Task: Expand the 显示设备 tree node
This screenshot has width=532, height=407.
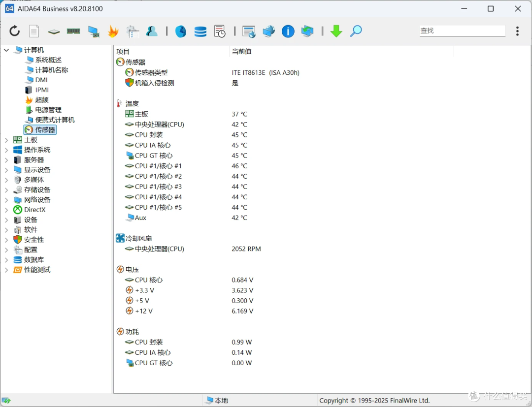Action: click(6, 170)
